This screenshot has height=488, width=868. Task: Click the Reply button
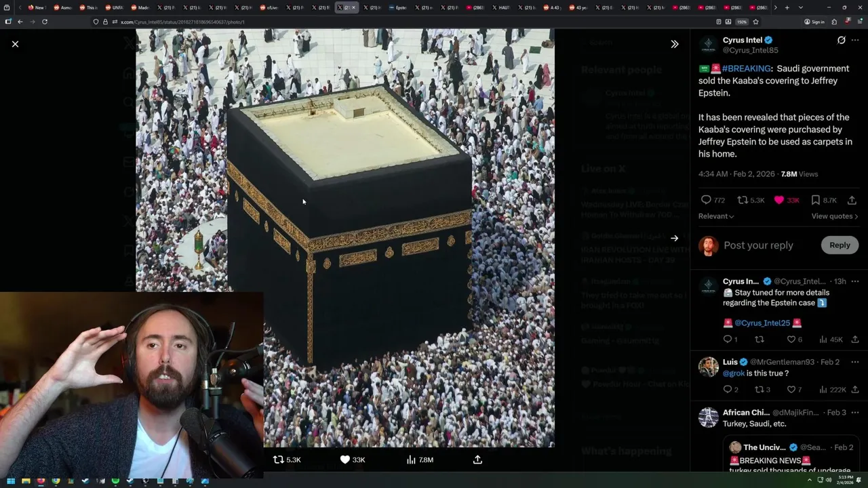tap(840, 245)
